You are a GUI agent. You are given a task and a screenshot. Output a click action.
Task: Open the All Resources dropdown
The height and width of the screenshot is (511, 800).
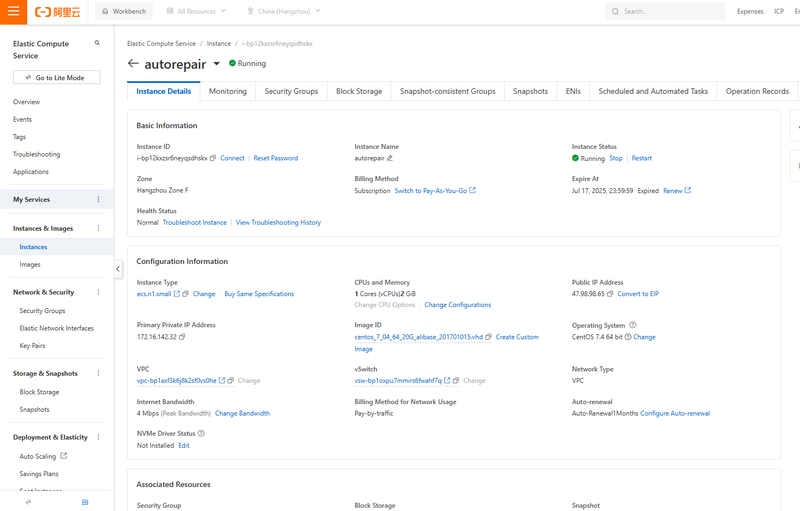click(x=196, y=11)
